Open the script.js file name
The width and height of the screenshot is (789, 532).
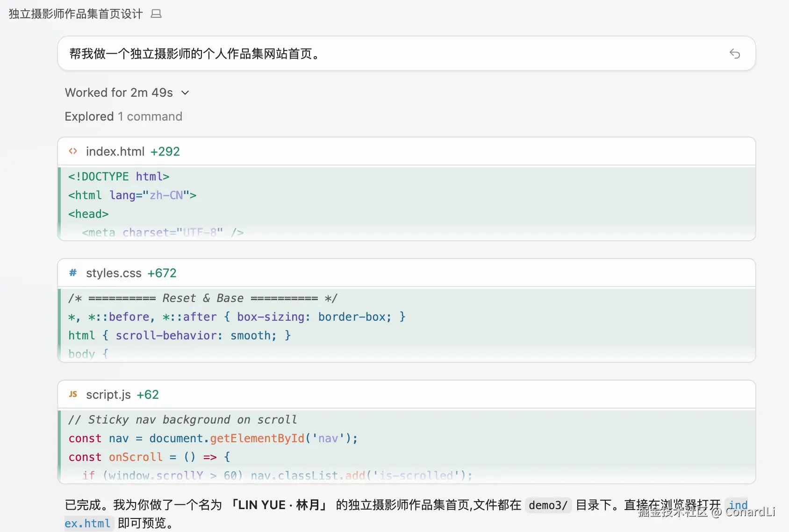point(108,395)
